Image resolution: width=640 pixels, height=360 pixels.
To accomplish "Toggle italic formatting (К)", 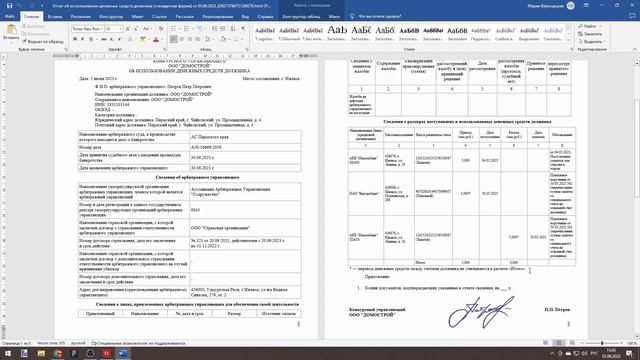I will coord(82,39).
